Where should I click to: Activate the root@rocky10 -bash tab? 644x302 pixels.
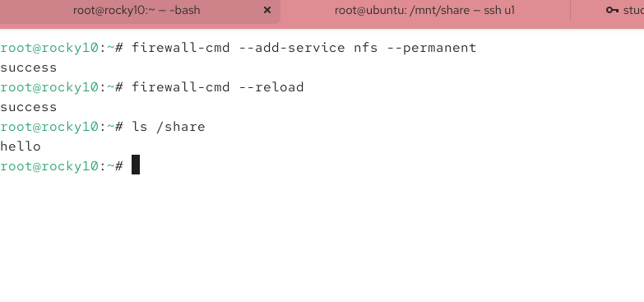tap(137, 10)
